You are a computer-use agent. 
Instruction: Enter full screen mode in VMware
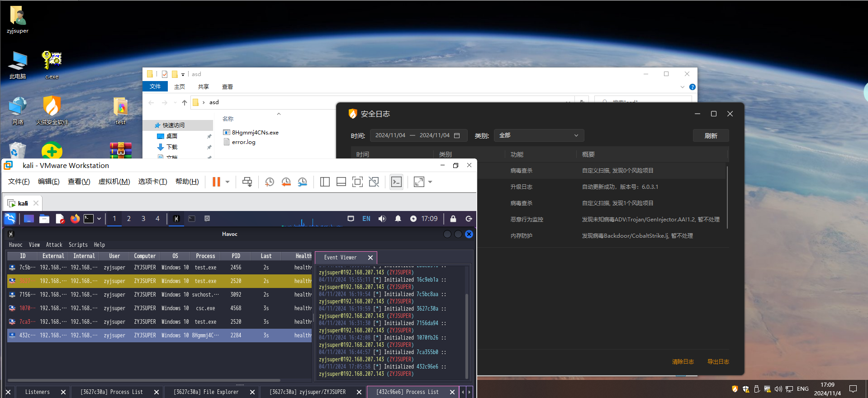pos(357,182)
